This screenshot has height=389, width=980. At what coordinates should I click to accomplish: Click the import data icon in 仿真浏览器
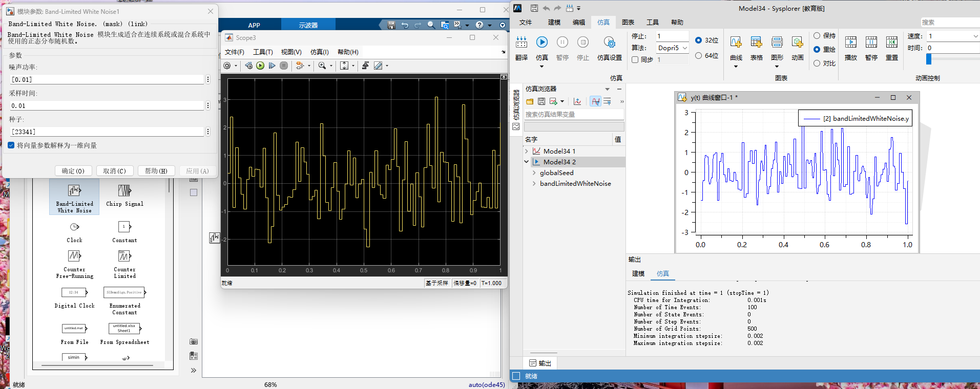[577, 101]
